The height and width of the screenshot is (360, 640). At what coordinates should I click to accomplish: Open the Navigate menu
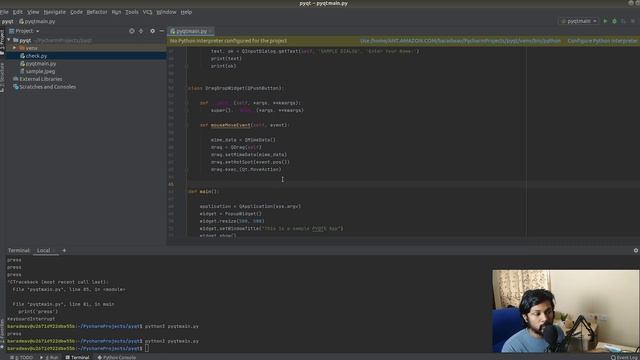[x=55, y=12]
